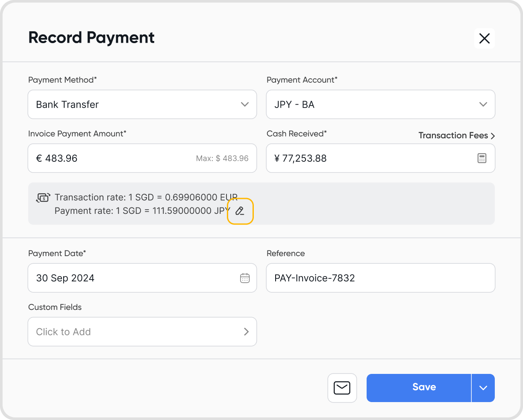Click the Record Payment title
523x420 pixels.
coord(91,38)
